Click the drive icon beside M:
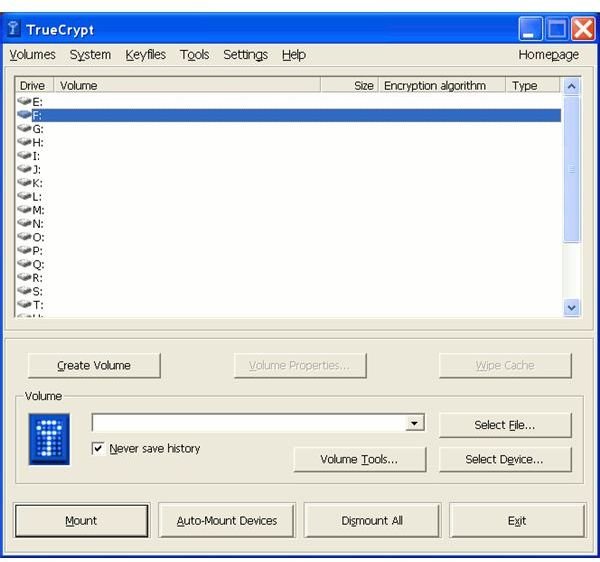The image size is (600, 562). coord(24,210)
